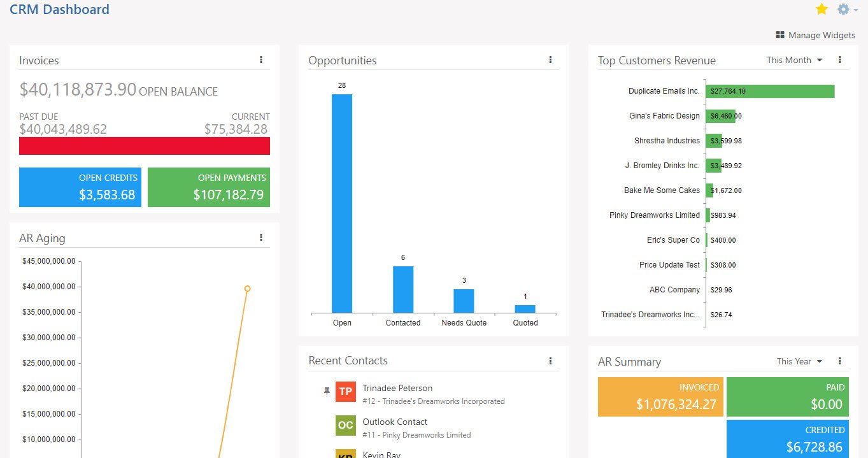Click the Credited blue tile
The image size is (868, 458).
[x=789, y=439]
